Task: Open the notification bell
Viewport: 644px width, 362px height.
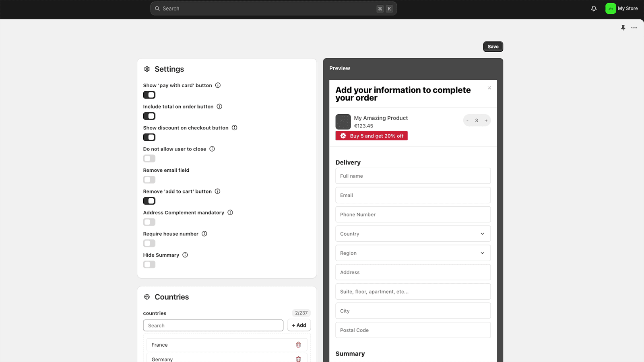Action: tap(594, 8)
